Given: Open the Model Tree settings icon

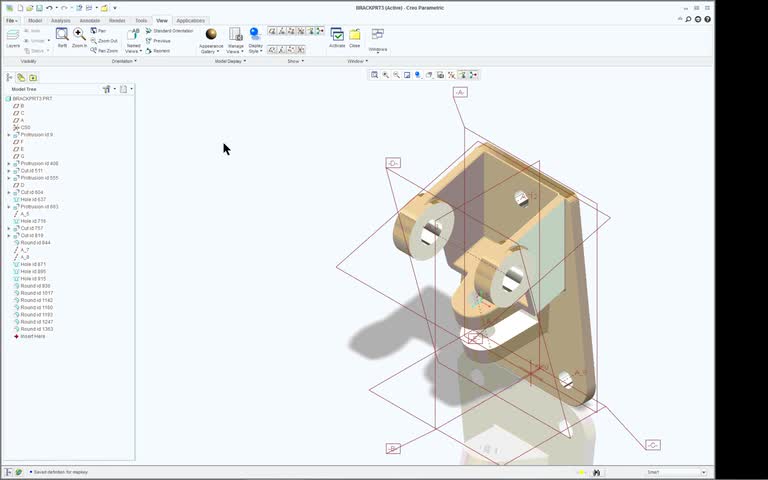Looking at the screenshot, I should click(x=107, y=89).
